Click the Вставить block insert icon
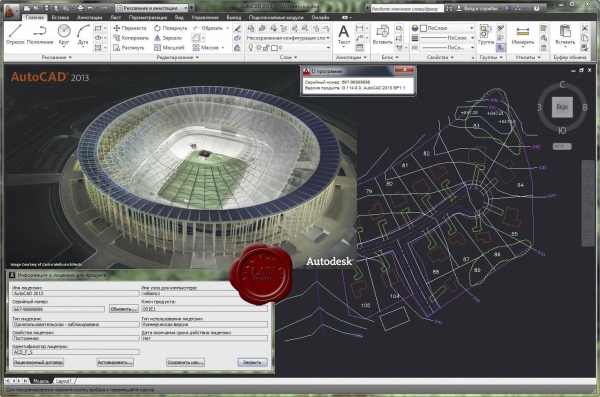 (x=382, y=35)
